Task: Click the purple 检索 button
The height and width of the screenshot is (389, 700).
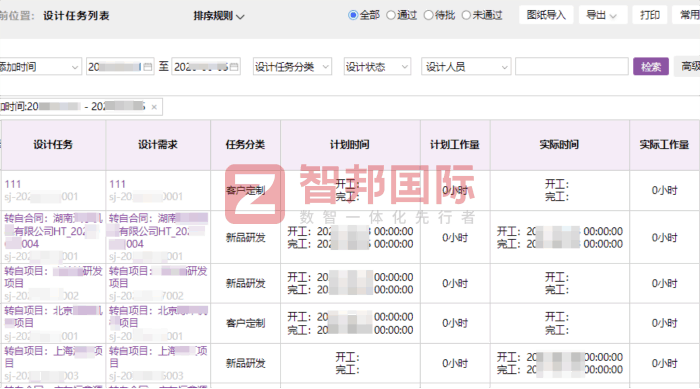Action: [650, 67]
